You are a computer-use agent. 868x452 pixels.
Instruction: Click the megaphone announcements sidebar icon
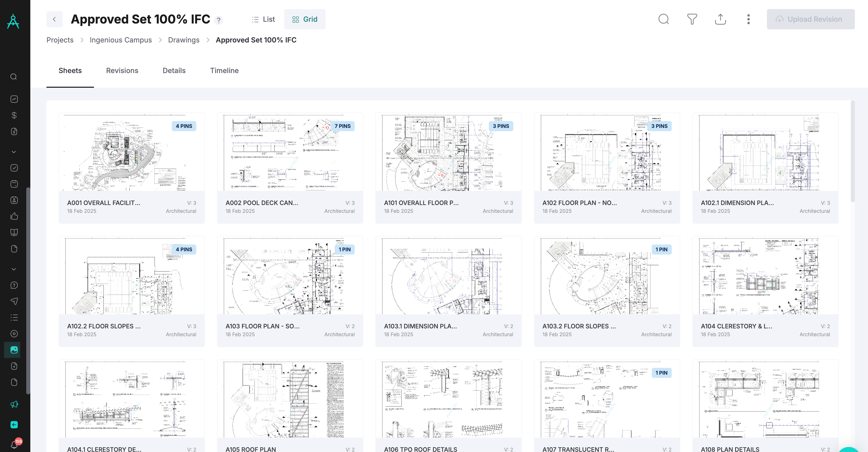pyautogui.click(x=14, y=404)
